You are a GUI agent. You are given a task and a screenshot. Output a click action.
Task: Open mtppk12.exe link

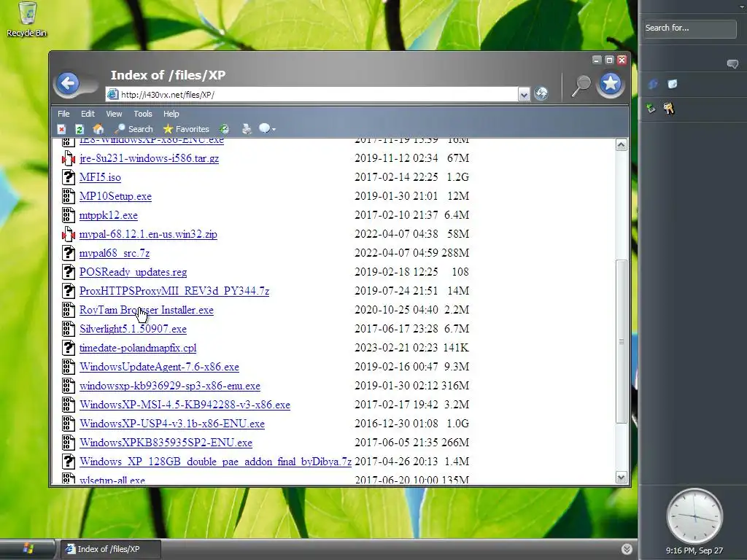click(x=109, y=215)
